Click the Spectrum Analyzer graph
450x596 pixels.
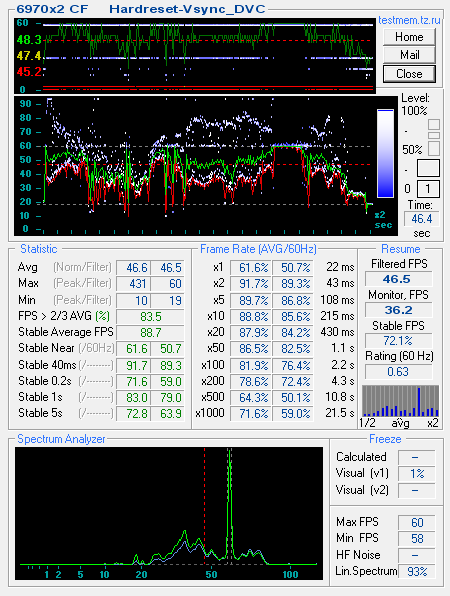tap(169, 513)
